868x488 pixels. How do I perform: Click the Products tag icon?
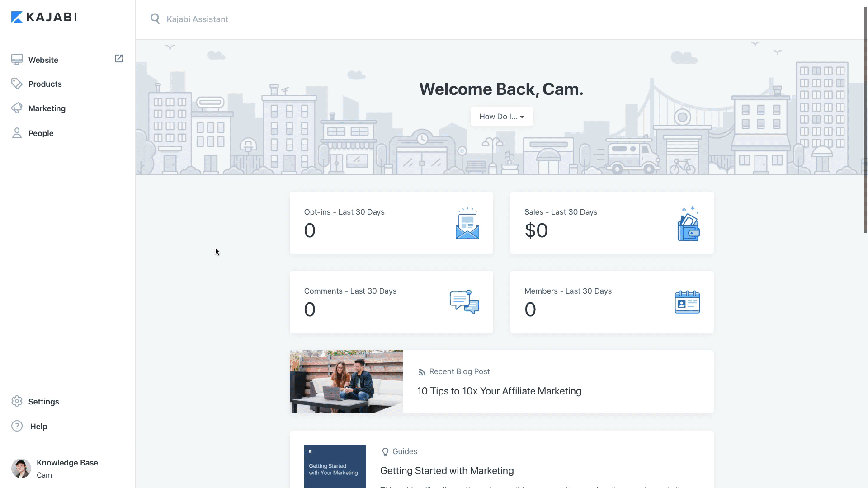click(x=17, y=84)
